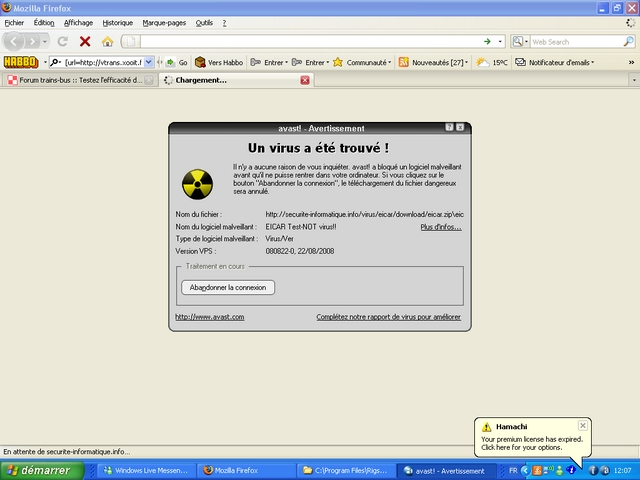Expand the Habbo toolbar search field dropdown
The width and height of the screenshot is (640, 480).
tap(149, 62)
